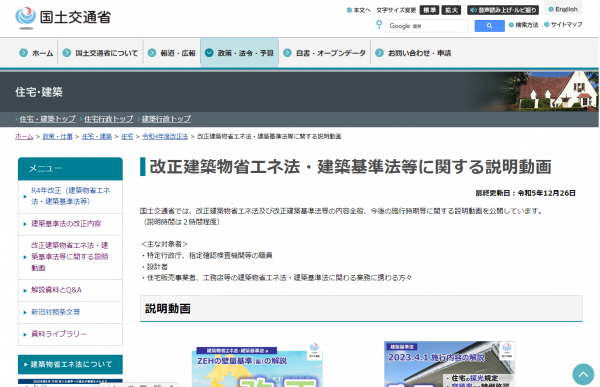Open sidebar item 資料ライブラリー
This screenshot has width=600, height=387.
[x=70, y=334]
